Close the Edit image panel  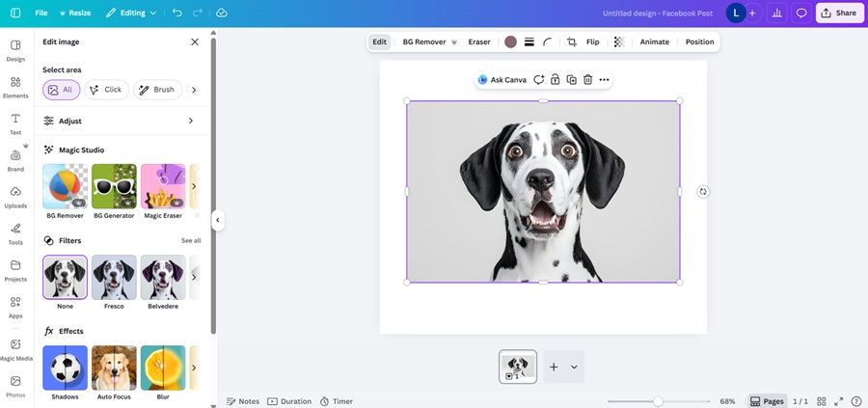195,42
